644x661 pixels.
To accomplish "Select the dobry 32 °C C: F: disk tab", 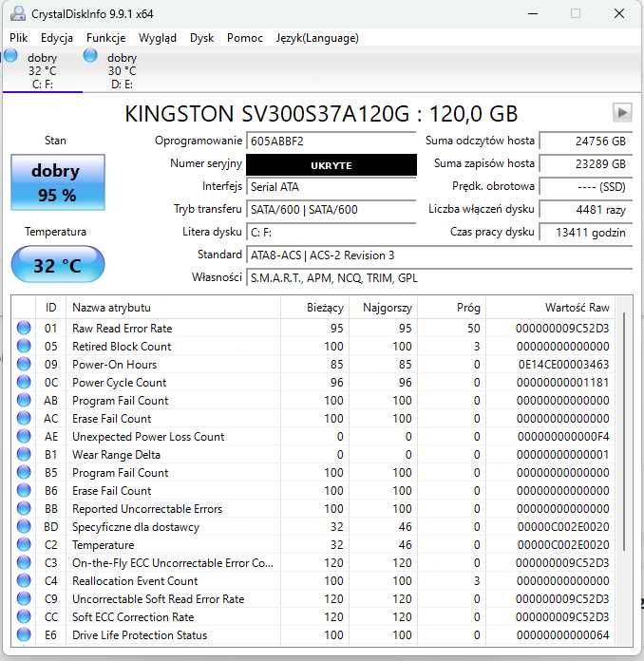I will 42,70.
